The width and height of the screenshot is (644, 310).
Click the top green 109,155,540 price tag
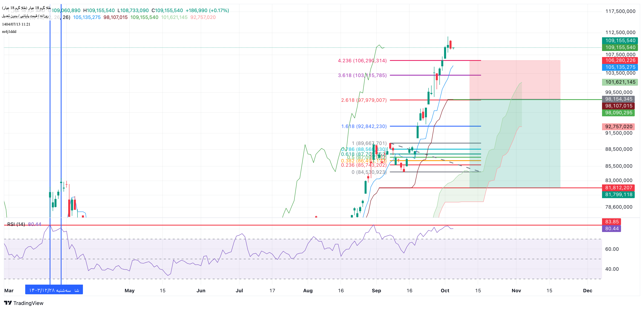pyautogui.click(x=620, y=41)
